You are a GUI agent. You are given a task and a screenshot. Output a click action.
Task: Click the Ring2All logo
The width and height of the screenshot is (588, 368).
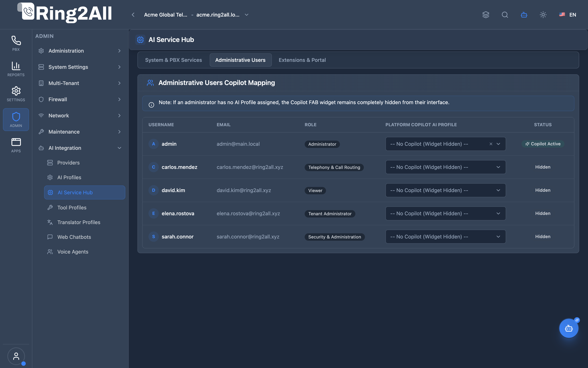65,13
